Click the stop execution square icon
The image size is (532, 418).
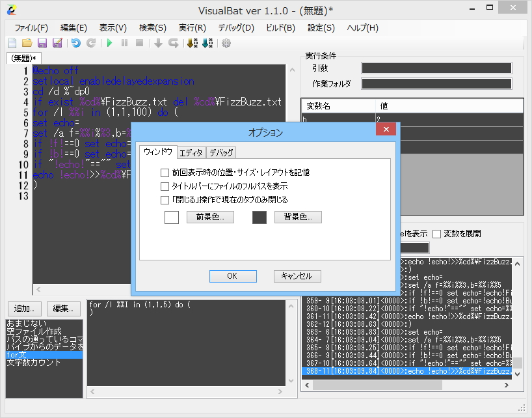(139, 43)
